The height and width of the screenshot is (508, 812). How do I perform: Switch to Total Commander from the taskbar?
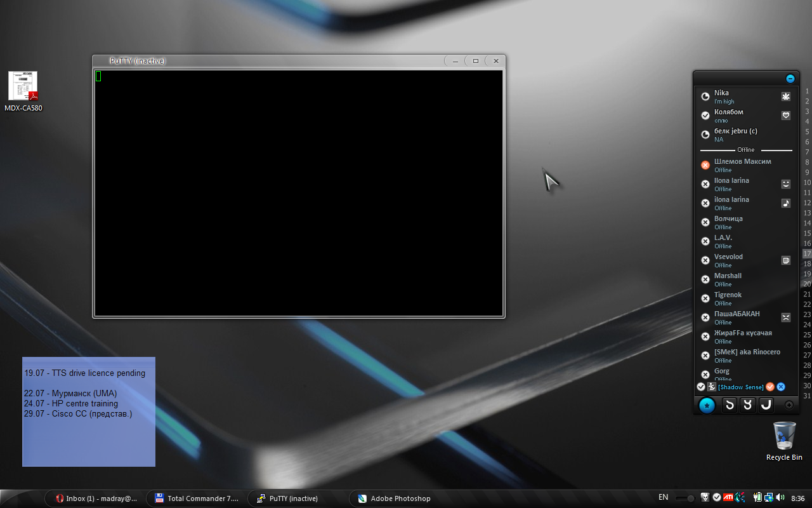[x=197, y=498]
